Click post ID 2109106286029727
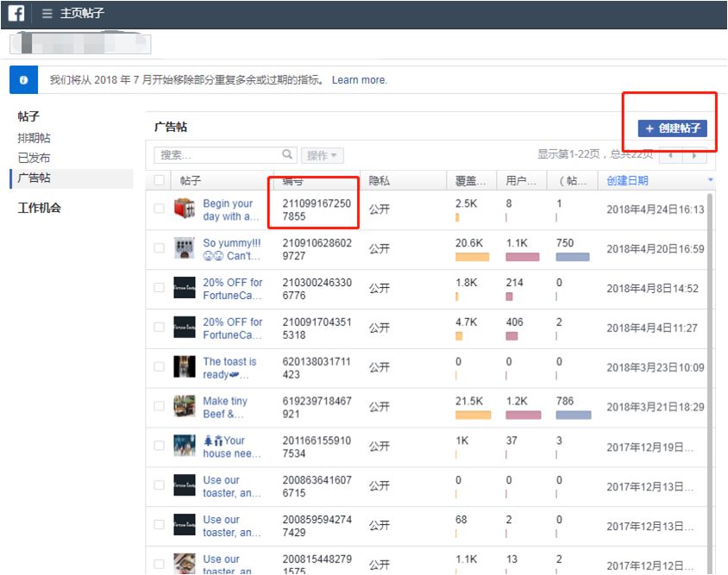 click(x=317, y=249)
